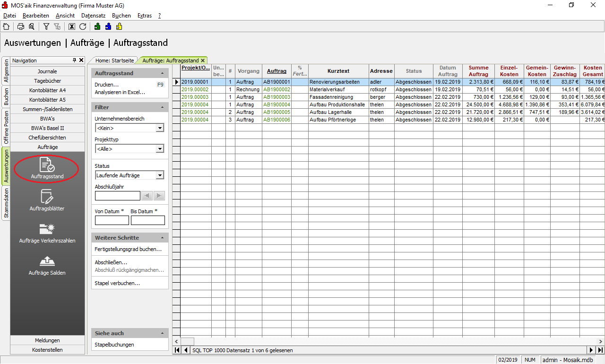Open Aufträge Verkehrszahlen navigation icon
The height and width of the screenshot is (364, 605).
point(47,233)
